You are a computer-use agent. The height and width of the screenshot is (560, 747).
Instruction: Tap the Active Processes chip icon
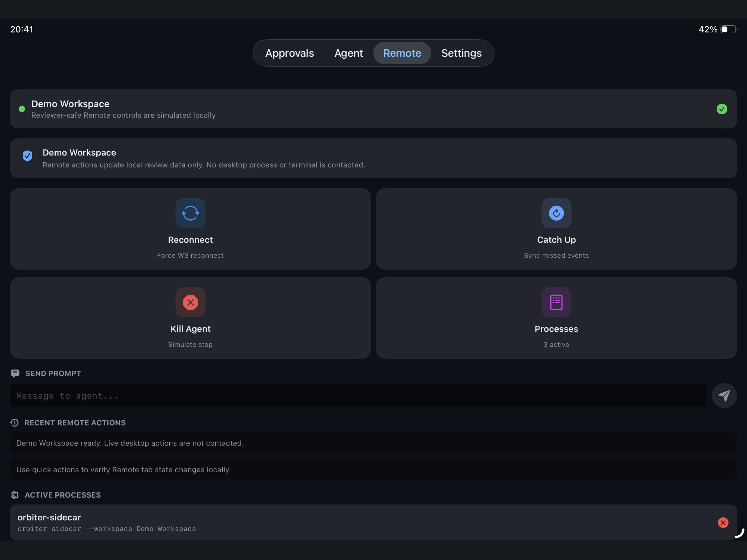14,495
